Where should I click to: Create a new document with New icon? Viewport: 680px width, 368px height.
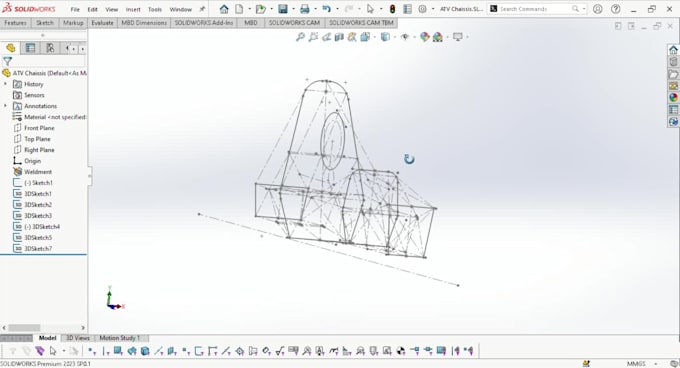click(x=239, y=9)
